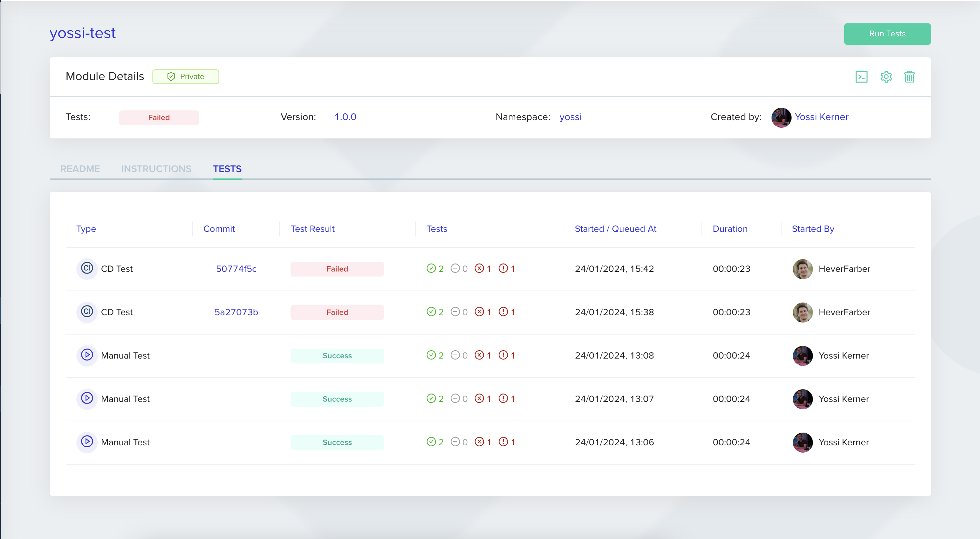Click the error exclamation icon in the 13:07 row
Screen dimensions: 980x539
503,399
